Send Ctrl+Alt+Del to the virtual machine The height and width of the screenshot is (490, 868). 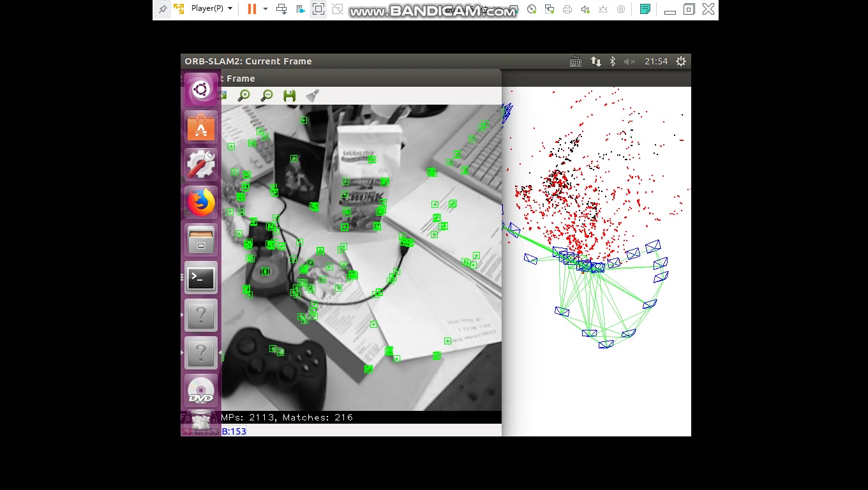coord(281,9)
